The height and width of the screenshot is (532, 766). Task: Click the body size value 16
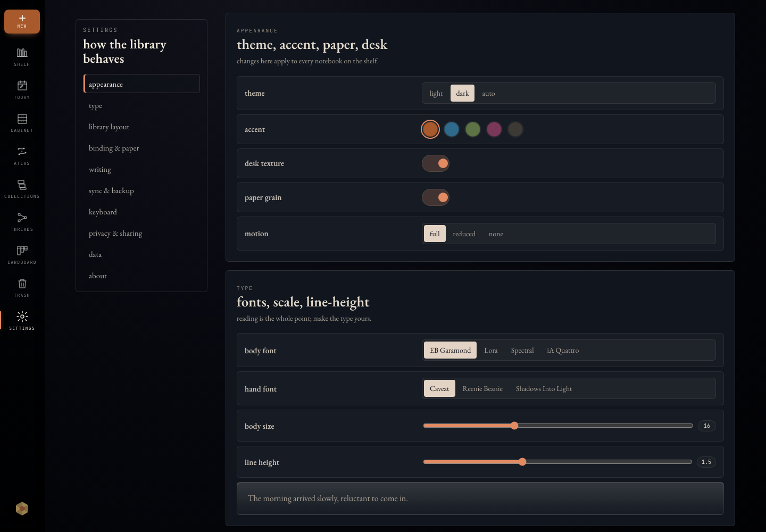click(707, 426)
